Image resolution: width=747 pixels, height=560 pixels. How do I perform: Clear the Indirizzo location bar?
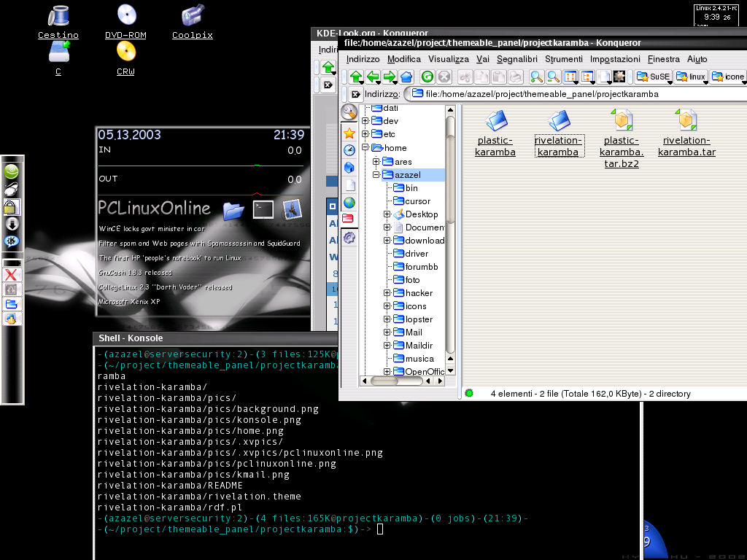355,94
